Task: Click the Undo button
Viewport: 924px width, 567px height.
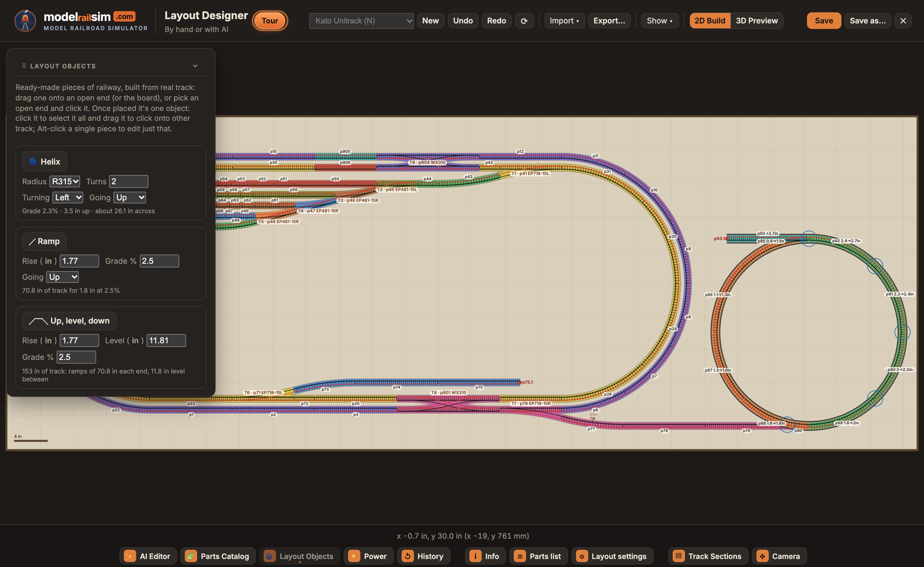Action: [463, 21]
